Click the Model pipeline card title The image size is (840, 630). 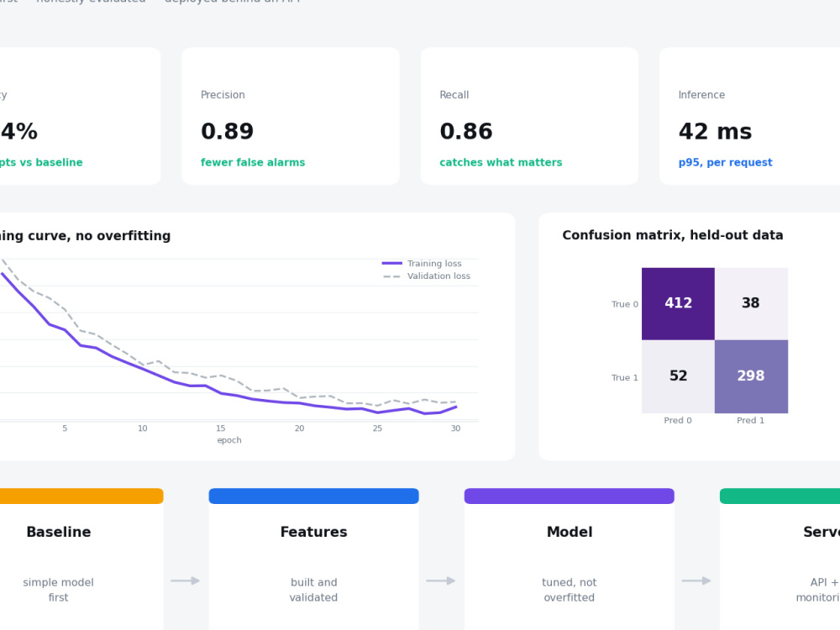[570, 532]
